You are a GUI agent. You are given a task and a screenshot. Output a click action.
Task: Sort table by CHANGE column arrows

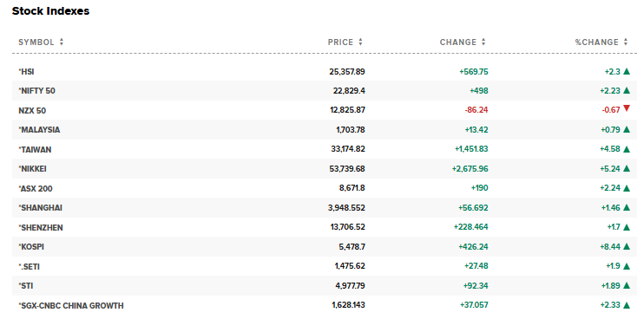tap(483, 42)
